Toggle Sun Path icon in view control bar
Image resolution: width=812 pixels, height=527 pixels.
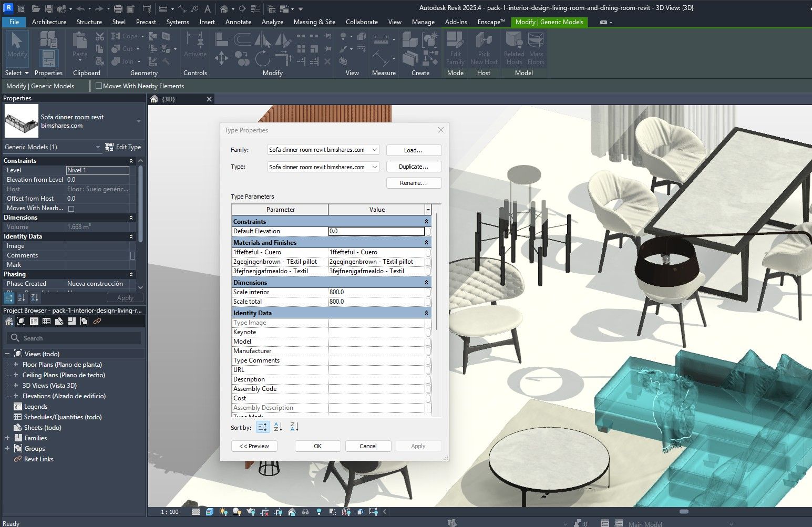point(223,512)
